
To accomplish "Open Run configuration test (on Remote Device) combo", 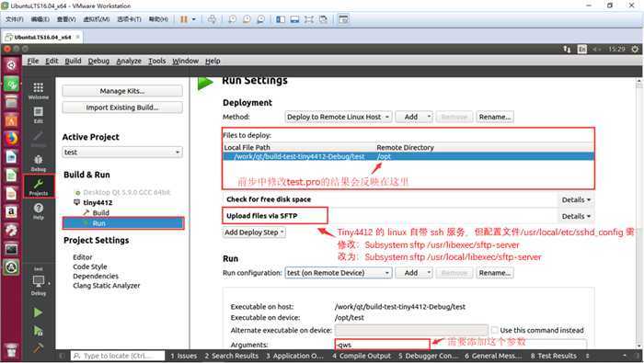I will (x=339, y=273).
